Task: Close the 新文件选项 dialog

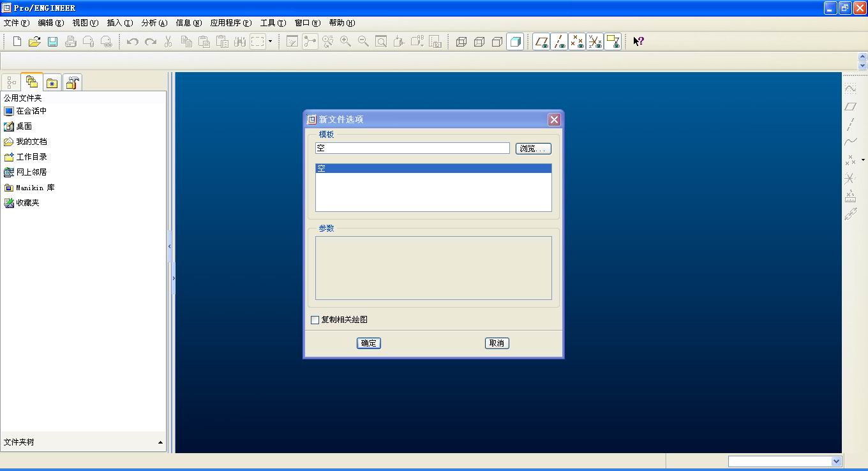Action: (554, 119)
